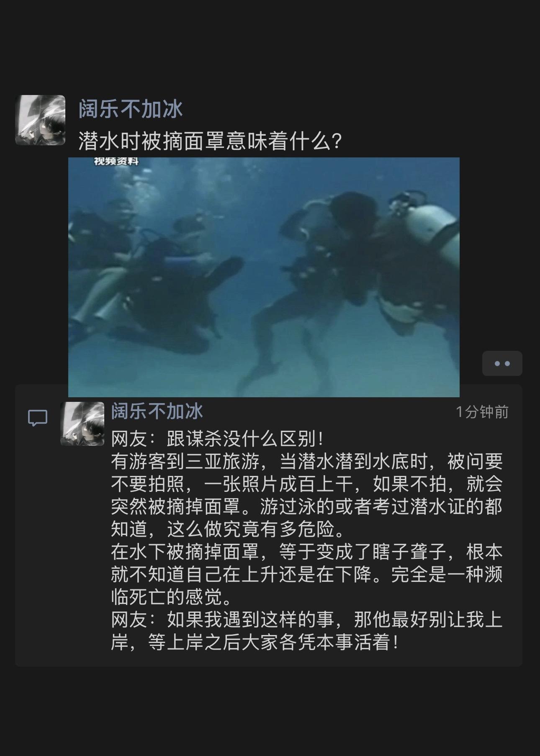Open the poster's avatar beside the post title
Screen dimensions: 540x756
coord(40,120)
